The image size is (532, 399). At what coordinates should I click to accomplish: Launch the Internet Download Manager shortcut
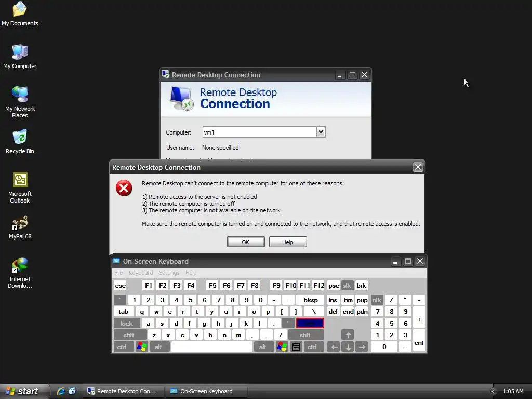click(20, 272)
